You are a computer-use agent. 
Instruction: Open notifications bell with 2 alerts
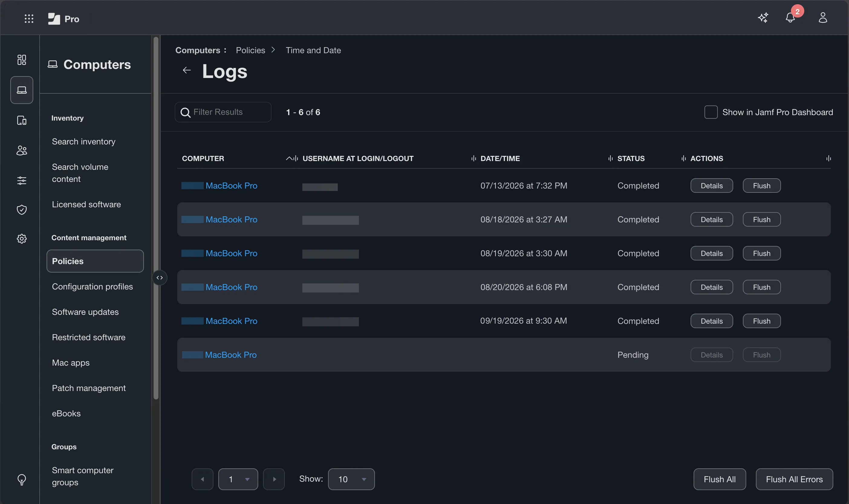[x=790, y=18]
